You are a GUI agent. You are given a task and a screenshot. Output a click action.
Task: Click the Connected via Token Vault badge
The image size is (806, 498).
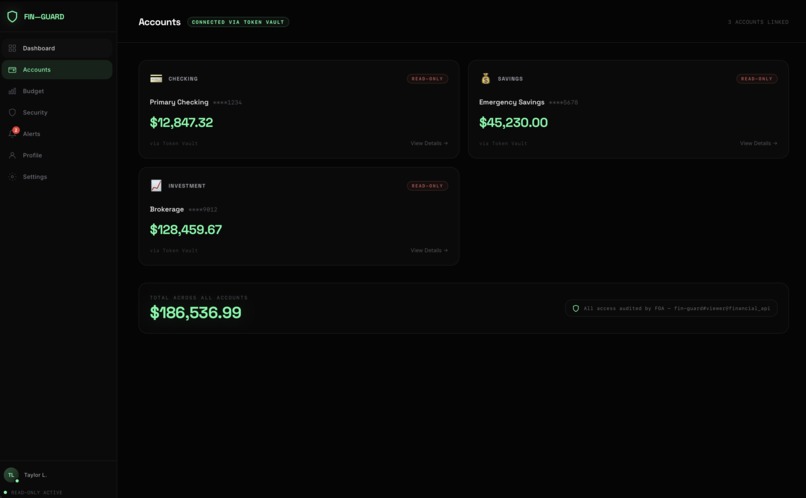(238, 22)
